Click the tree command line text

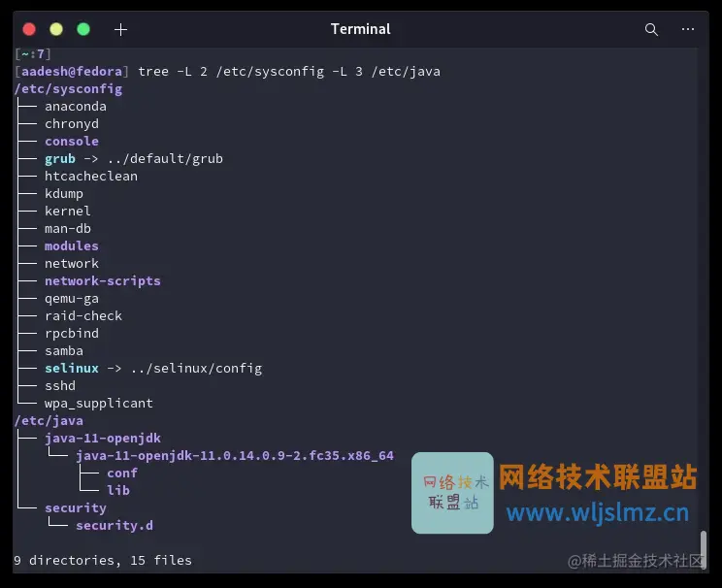[x=289, y=72]
